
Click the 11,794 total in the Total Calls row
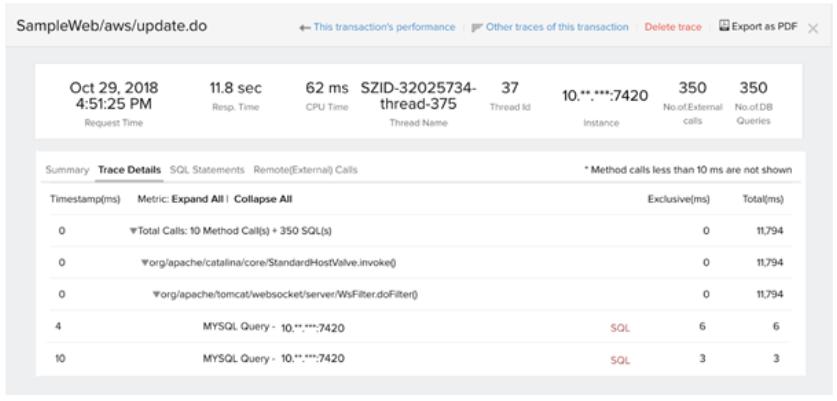tap(770, 231)
